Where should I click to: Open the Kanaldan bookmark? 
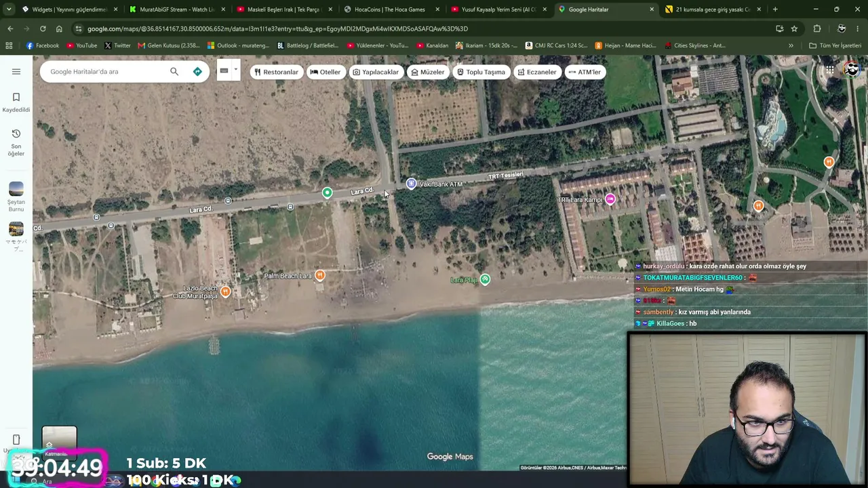432,45
